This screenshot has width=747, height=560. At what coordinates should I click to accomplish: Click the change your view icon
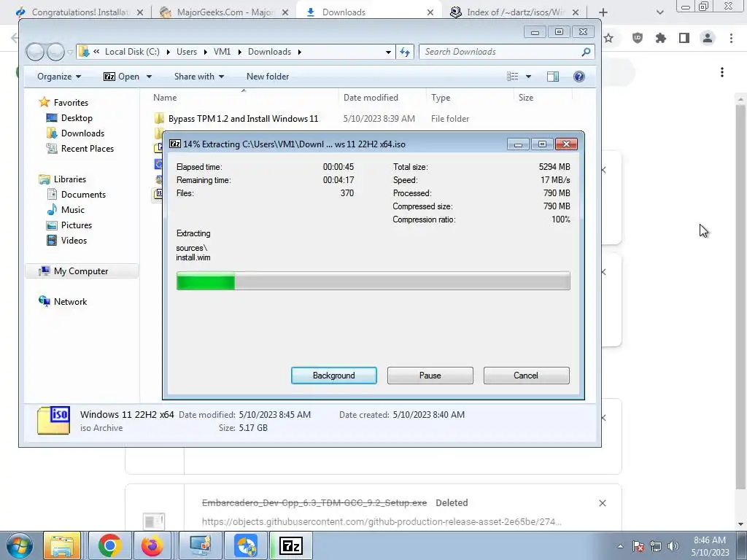[x=513, y=77]
